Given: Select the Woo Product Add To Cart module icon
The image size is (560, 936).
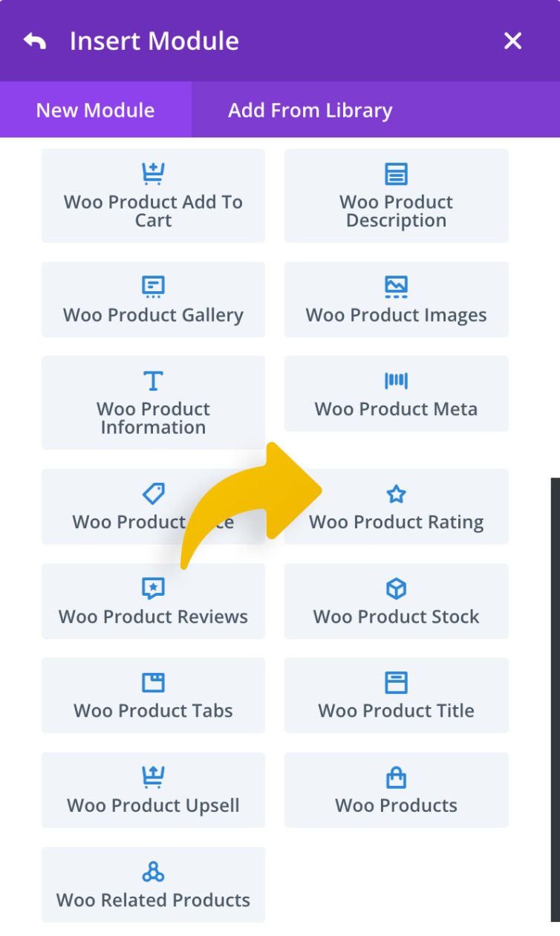Looking at the screenshot, I should click(153, 174).
